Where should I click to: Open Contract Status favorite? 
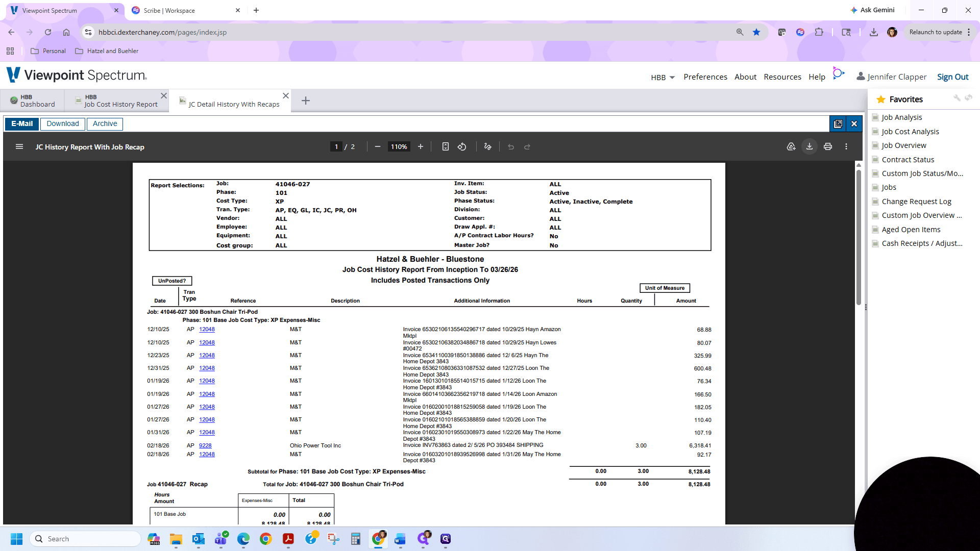pos(908,160)
